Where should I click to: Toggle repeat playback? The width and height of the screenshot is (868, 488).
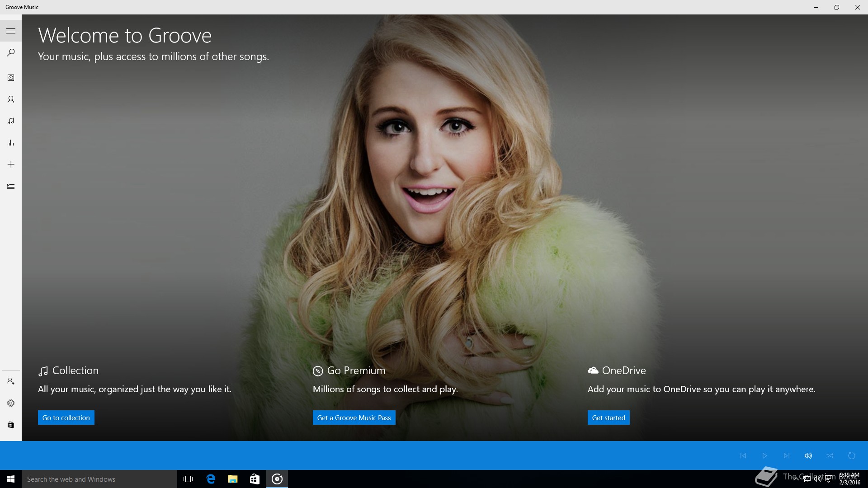(x=852, y=455)
